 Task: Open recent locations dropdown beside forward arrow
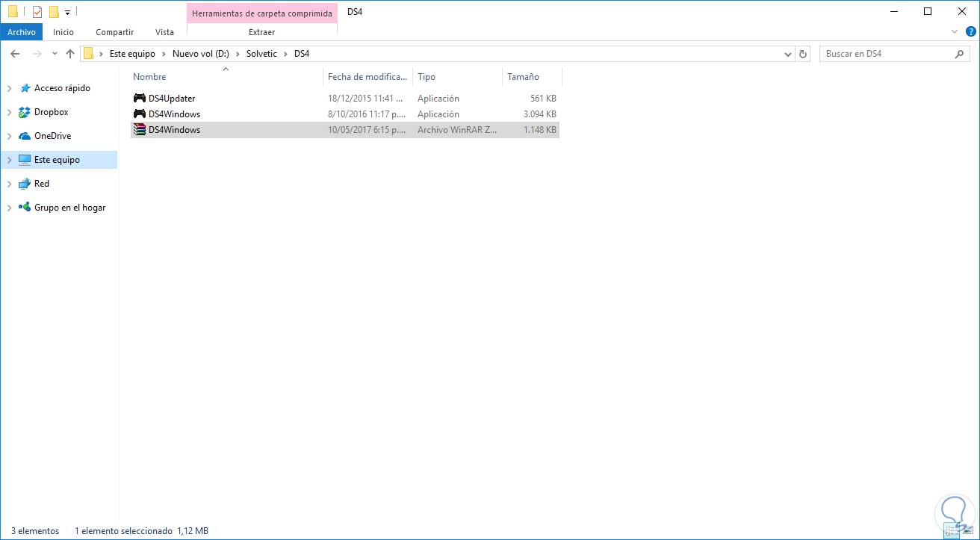click(55, 54)
